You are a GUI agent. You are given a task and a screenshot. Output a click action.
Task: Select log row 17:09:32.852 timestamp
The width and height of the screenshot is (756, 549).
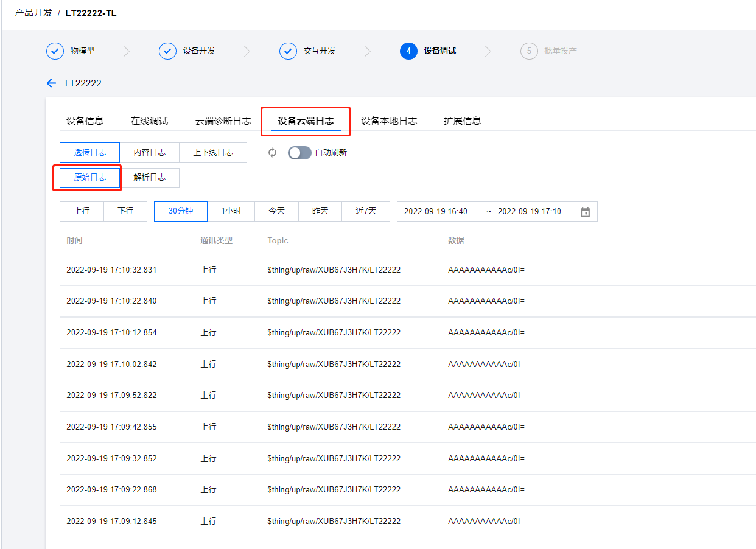pyautogui.click(x=111, y=459)
